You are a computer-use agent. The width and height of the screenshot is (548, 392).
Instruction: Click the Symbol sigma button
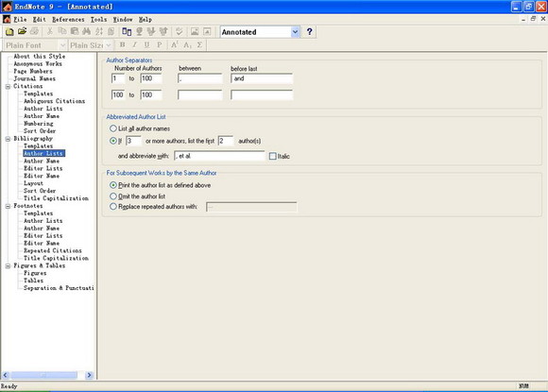[199, 44]
